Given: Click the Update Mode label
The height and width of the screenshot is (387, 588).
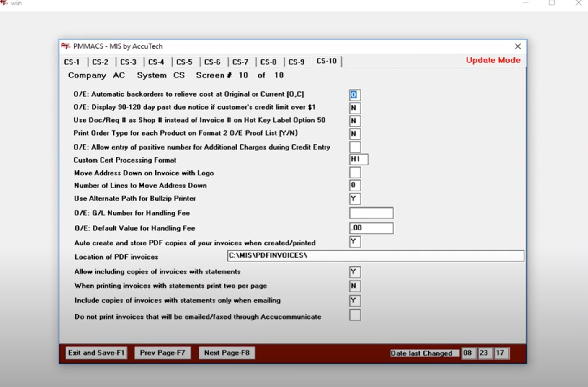Looking at the screenshot, I should coord(493,60).
